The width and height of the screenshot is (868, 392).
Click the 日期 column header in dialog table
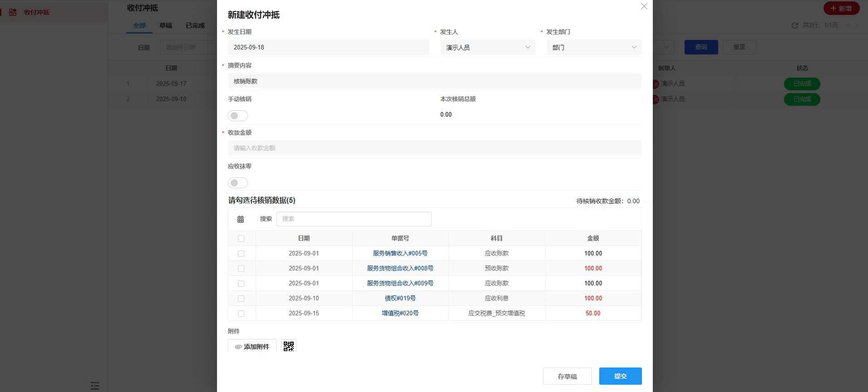click(x=304, y=238)
